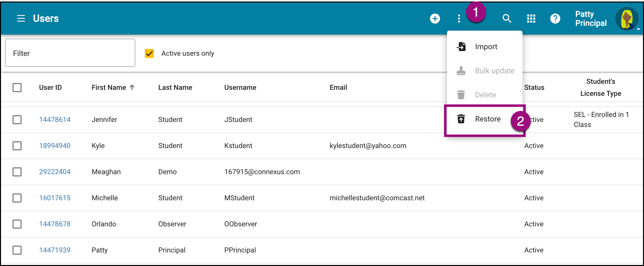Open user ID 14478678 link
The height and width of the screenshot is (266, 644).
tap(55, 224)
